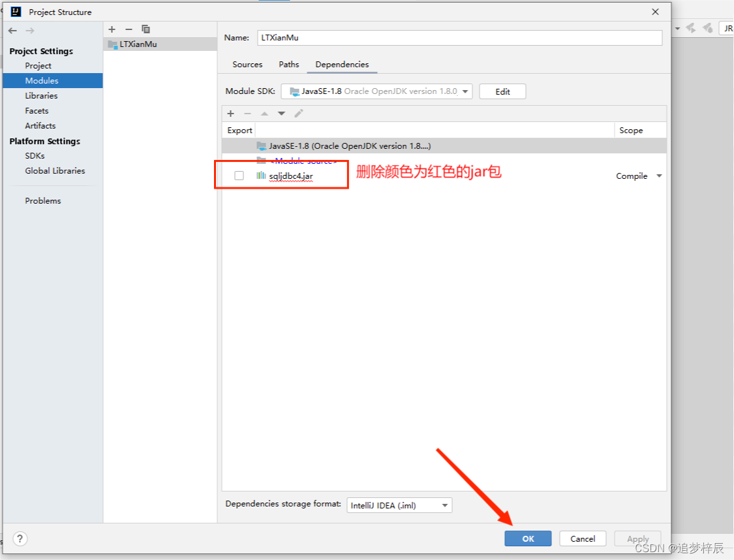This screenshot has height=560, width=734.
Task: Click Edit next to Module SDK
Action: point(503,91)
